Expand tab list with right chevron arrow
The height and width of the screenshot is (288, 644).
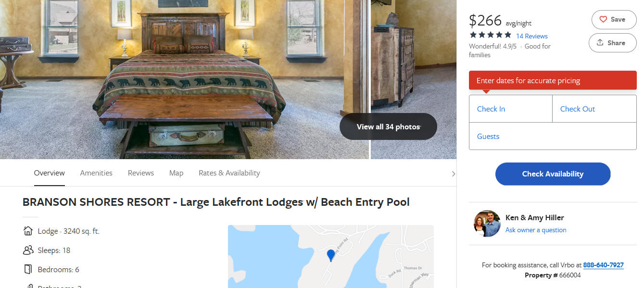point(453,174)
